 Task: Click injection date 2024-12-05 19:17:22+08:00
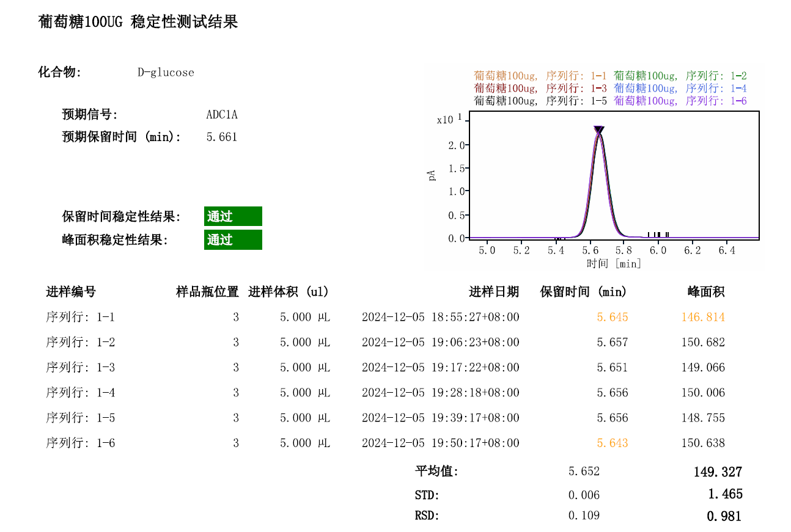click(441, 367)
